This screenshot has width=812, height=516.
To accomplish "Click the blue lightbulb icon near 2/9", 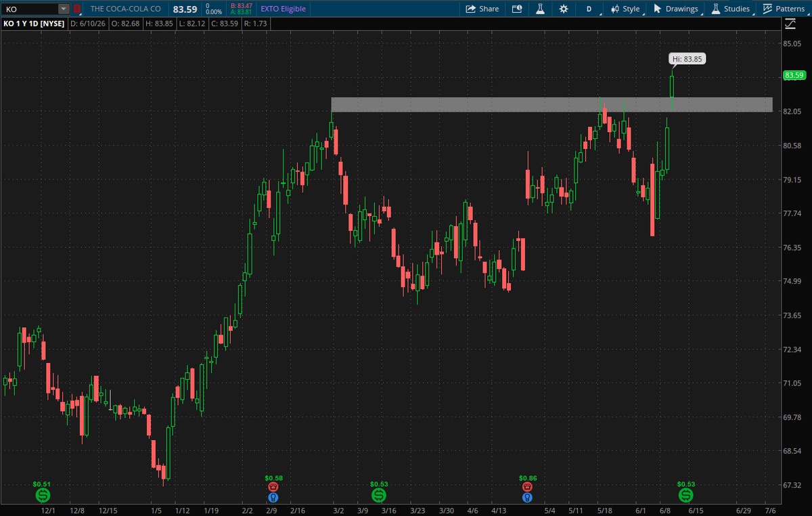I will 273,498.
